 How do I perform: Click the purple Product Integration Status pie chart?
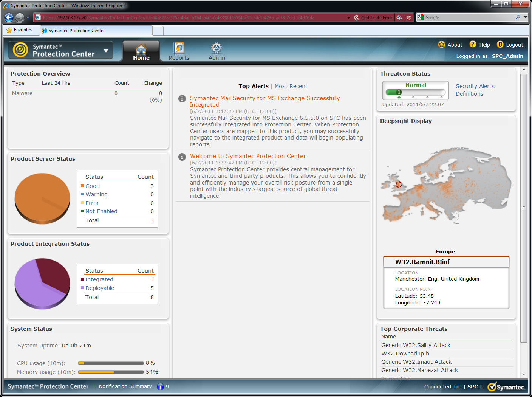click(x=42, y=283)
